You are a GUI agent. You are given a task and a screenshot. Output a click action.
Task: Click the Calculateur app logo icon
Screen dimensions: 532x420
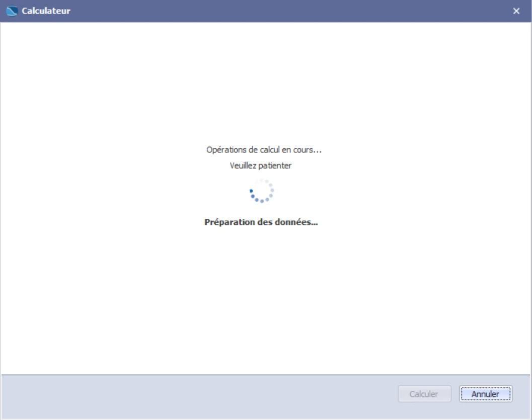pos(12,11)
